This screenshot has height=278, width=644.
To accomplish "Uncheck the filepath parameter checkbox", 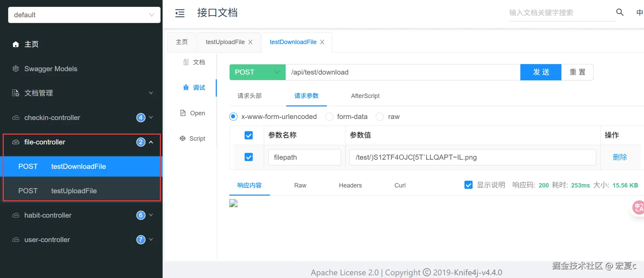I will click(x=249, y=157).
